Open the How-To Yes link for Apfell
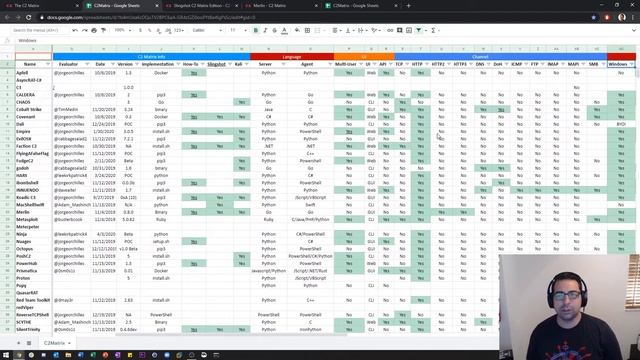Viewport: 640px width, 360px height. (x=194, y=73)
